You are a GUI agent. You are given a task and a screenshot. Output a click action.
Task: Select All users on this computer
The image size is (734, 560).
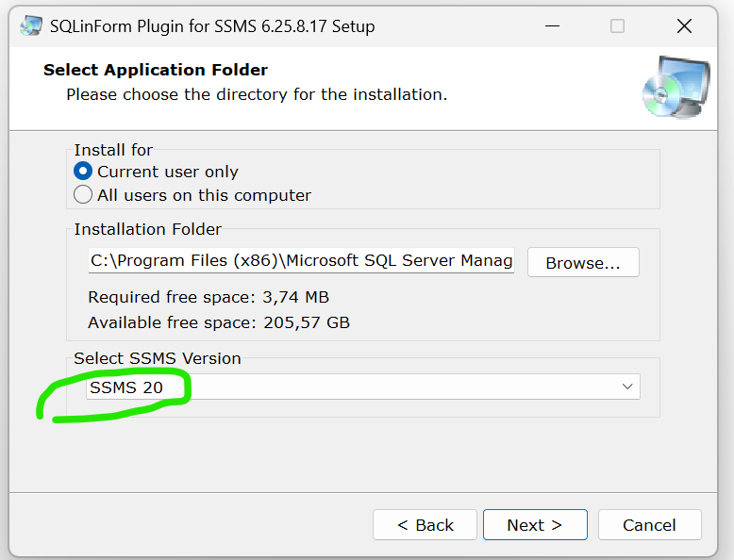[83, 194]
